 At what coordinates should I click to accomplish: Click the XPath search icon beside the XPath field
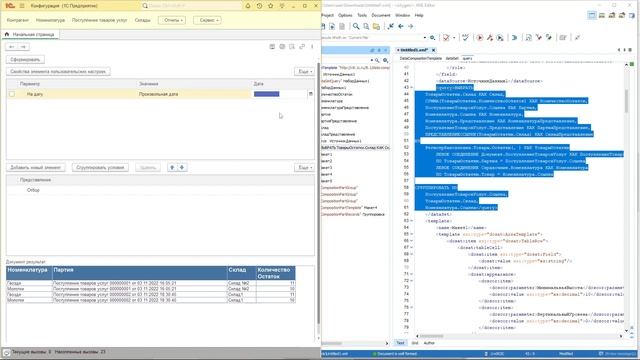click(432, 38)
